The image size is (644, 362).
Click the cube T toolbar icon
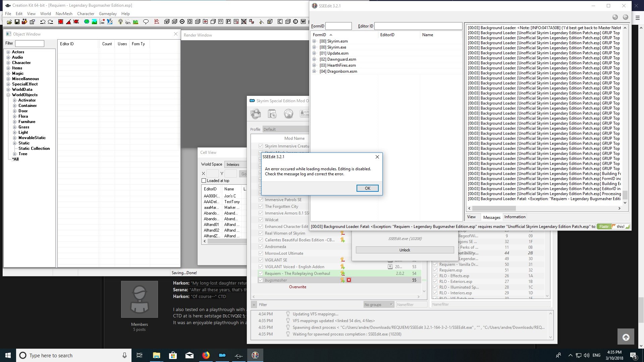pyautogui.click(x=167, y=22)
